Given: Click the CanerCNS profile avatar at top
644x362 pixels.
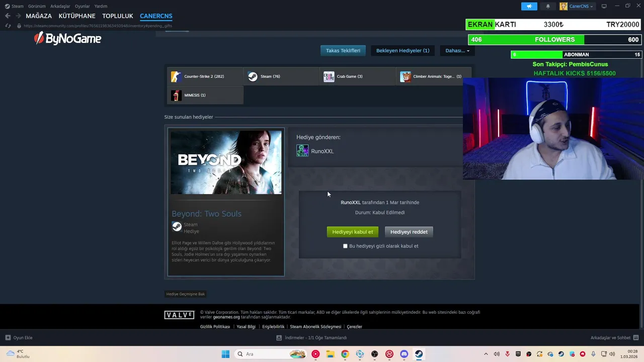Looking at the screenshot, I should pyautogui.click(x=563, y=6).
